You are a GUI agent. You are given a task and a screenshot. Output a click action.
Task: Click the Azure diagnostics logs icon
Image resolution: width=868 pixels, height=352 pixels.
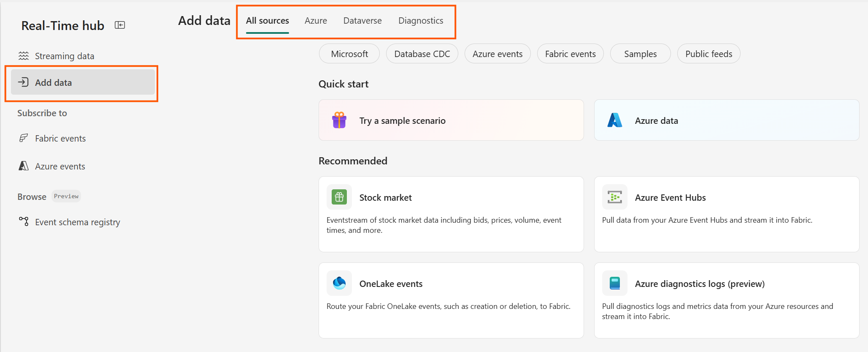click(x=615, y=283)
